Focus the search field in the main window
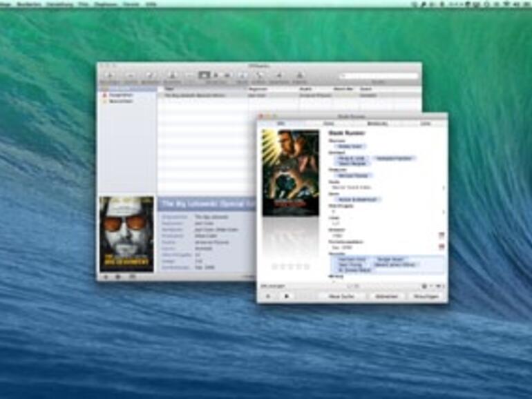This screenshot has width=532, height=399. click(379, 76)
